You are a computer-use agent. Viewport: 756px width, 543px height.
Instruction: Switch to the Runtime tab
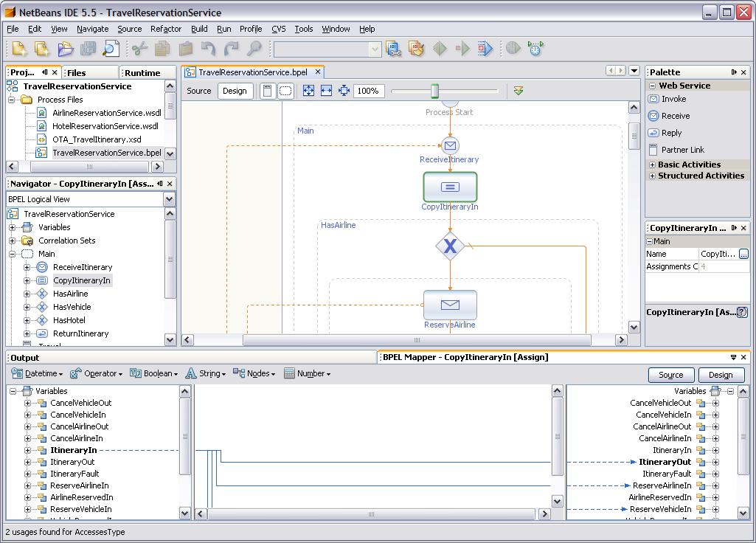[142, 73]
